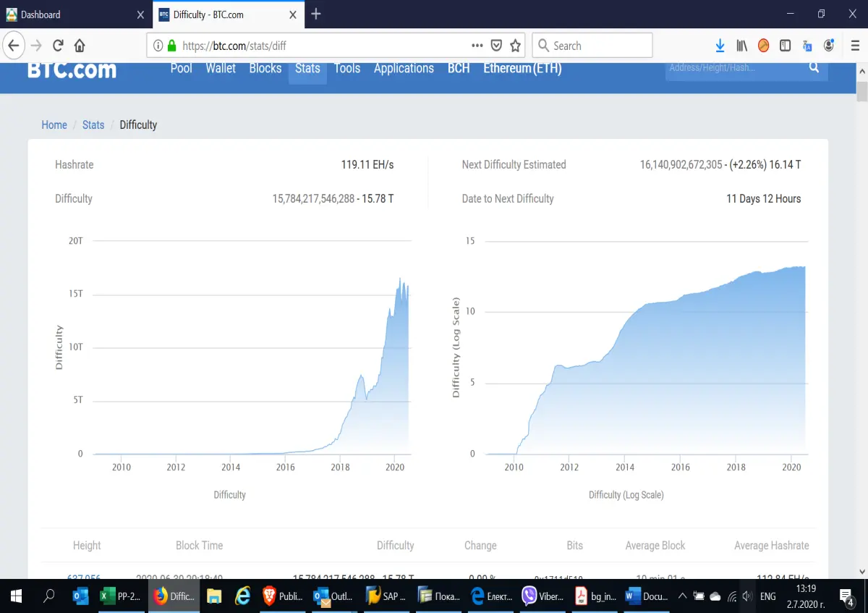Image resolution: width=868 pixels, height=613 pixels.
Task: Click the Bits column header
Action: click(575, 545)
